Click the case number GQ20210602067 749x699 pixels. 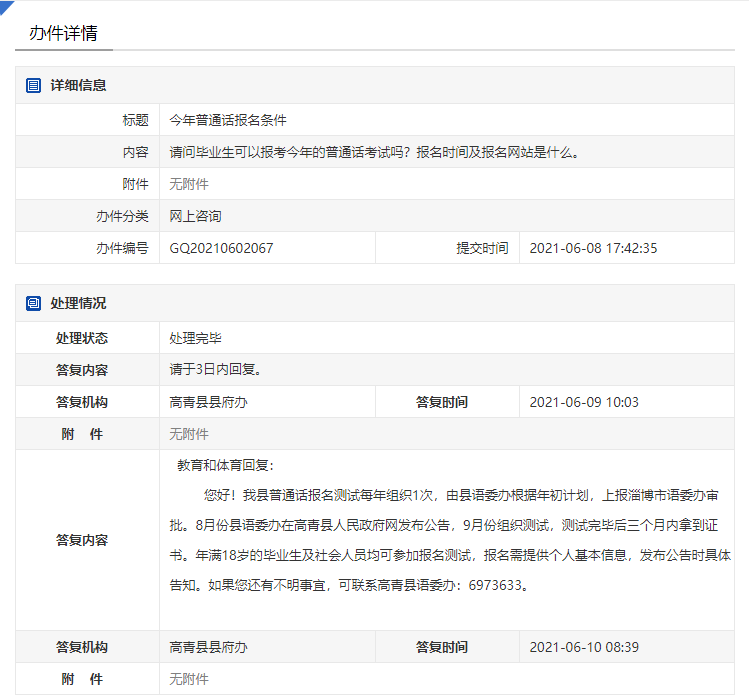click(221, 248)
